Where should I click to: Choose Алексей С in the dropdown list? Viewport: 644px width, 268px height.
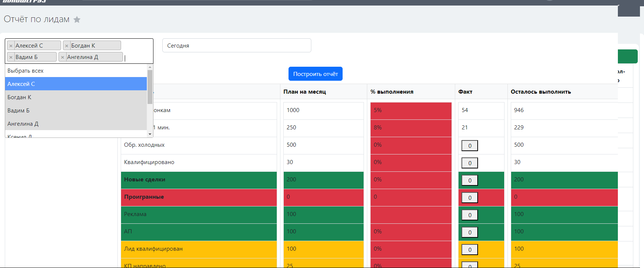76,84
